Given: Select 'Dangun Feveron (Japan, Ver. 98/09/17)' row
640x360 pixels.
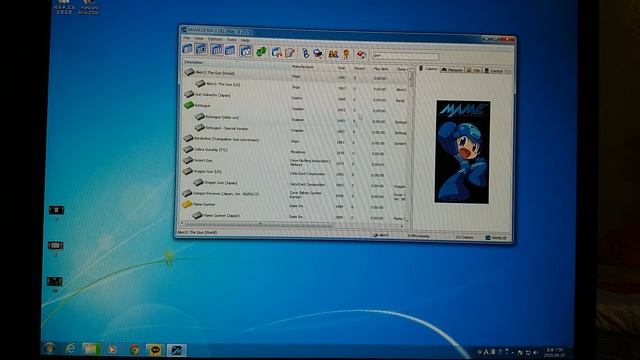Looking at the screenshot, I should [295, 195].
